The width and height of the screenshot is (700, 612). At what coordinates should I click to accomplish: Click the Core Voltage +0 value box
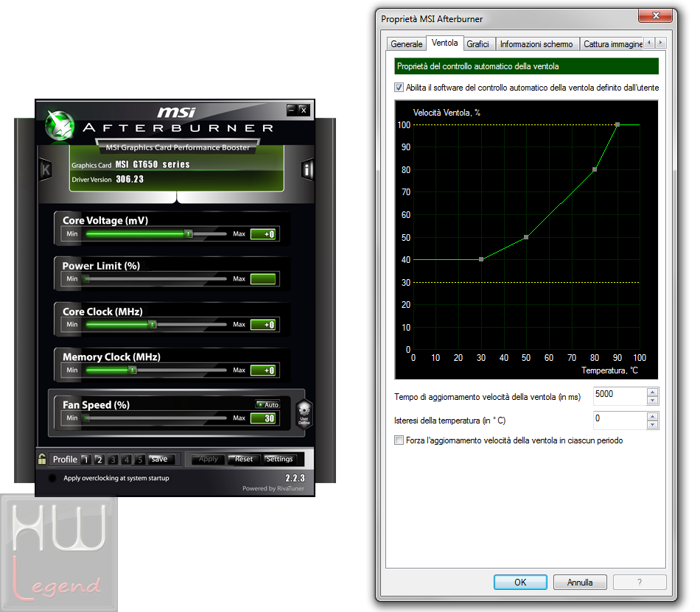tap(263, 234)
